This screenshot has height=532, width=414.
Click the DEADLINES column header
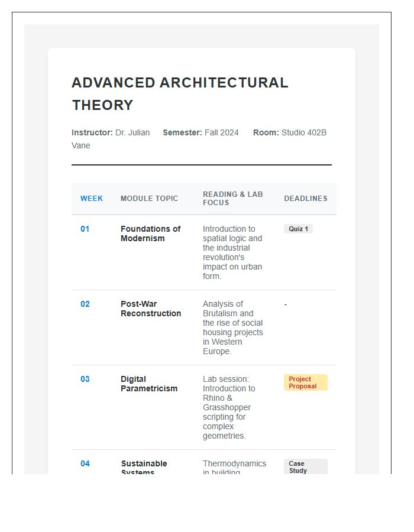[x=305, y=199]
